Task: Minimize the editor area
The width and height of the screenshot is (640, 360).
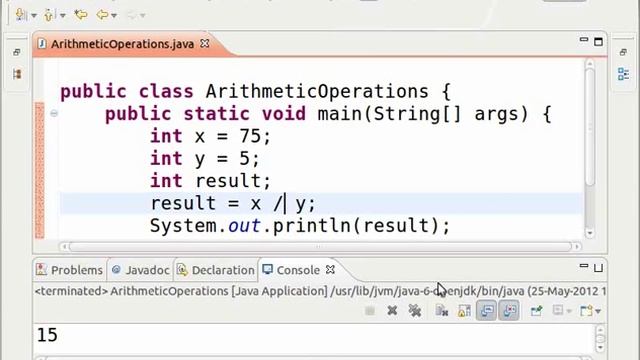Action: 584,40
